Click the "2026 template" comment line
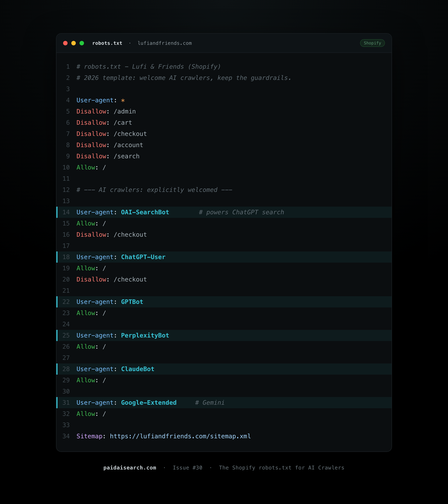 (x=184, y=78)
